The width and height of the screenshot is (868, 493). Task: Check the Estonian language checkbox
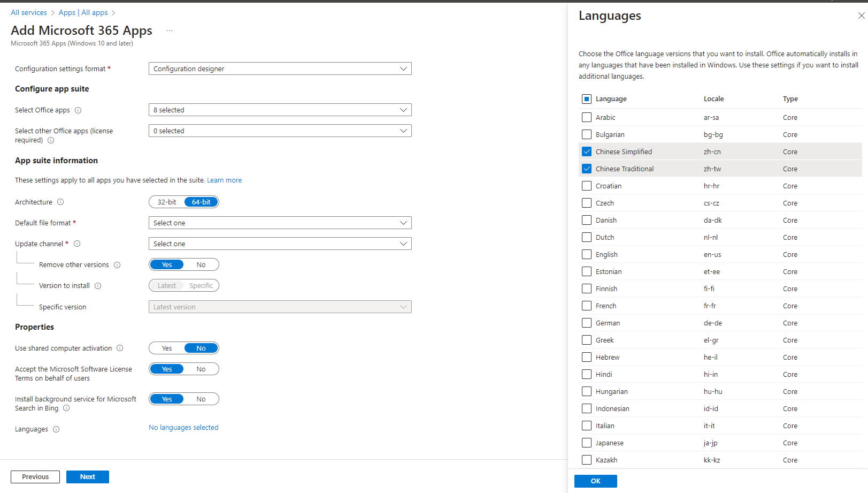pos(587,271)
